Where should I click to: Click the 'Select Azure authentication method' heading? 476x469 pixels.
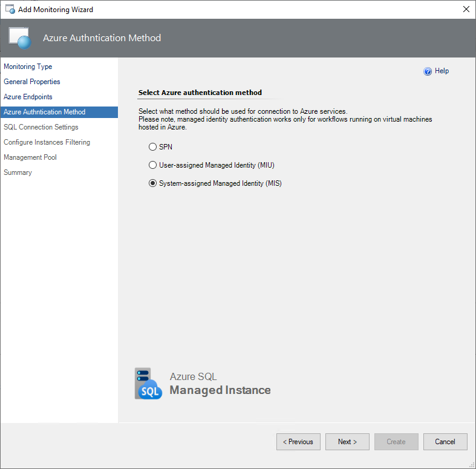(x=200, y=93)
